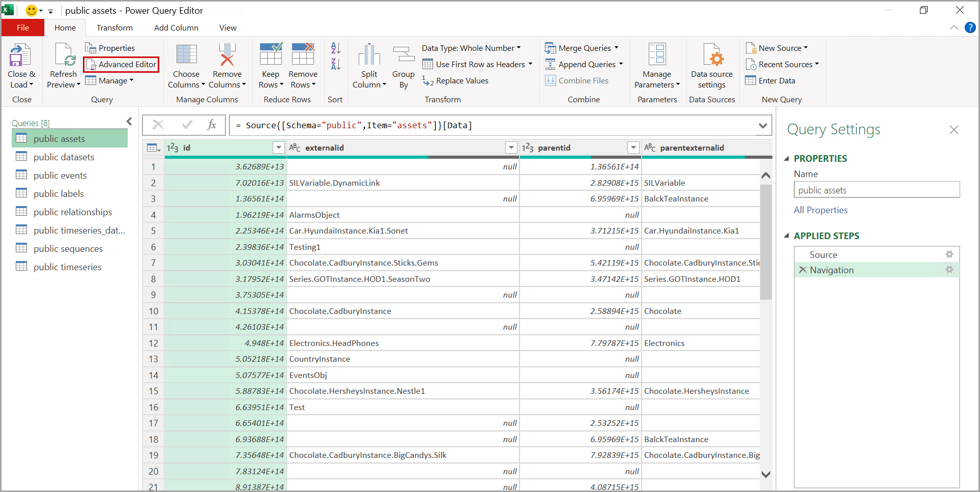Expand the formula bar

762,126
